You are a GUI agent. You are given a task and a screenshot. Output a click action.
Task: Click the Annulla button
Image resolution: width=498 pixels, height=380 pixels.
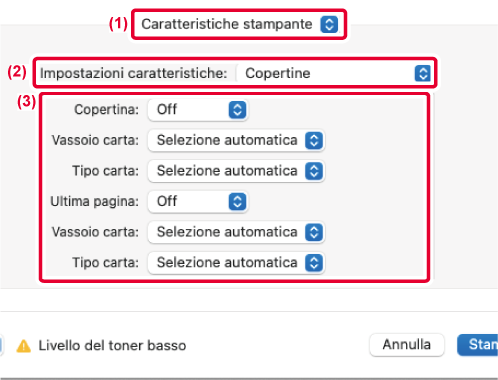[407, 345]
